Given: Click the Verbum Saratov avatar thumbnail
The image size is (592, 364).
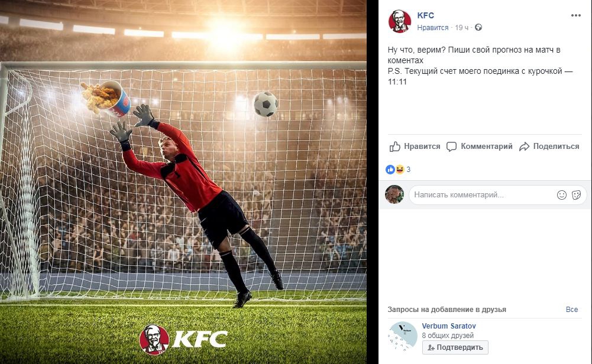Looking at the screenshot, I should pos(403,336).
